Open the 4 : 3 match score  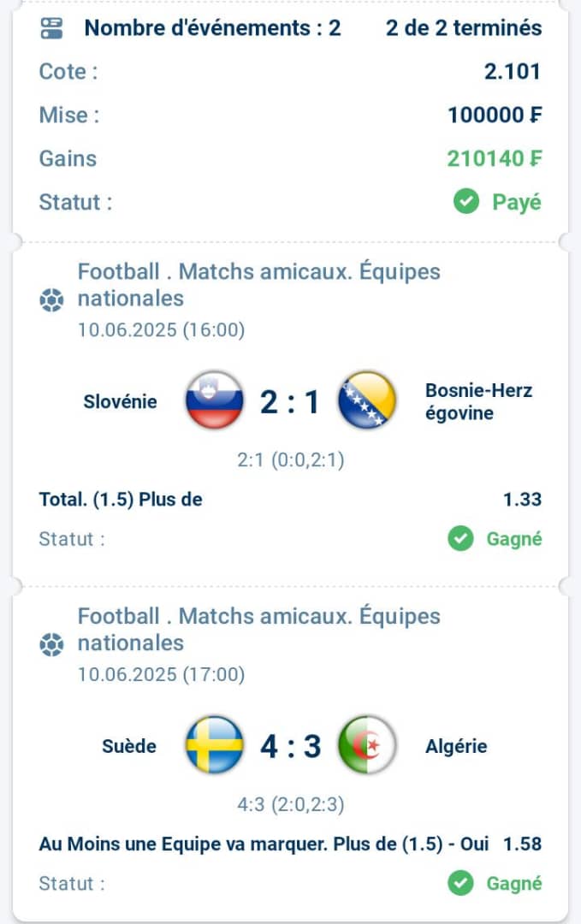click(x=291, y=747)
